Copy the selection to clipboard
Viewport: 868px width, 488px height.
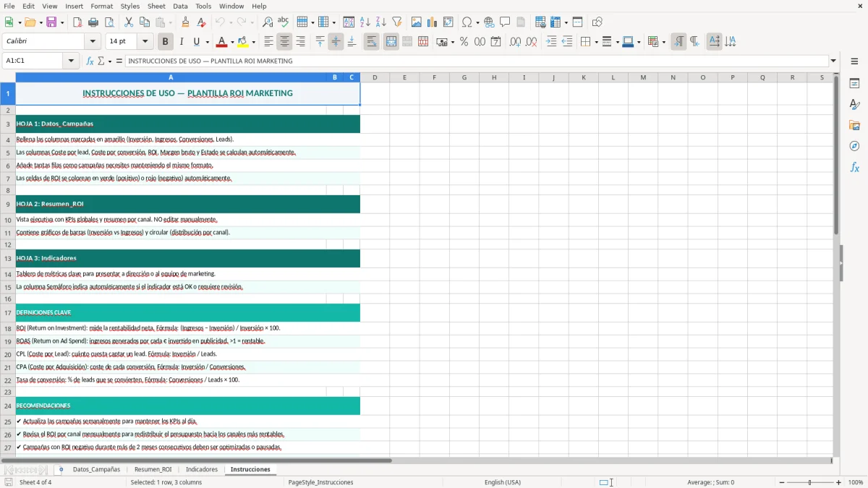point(145,22)
